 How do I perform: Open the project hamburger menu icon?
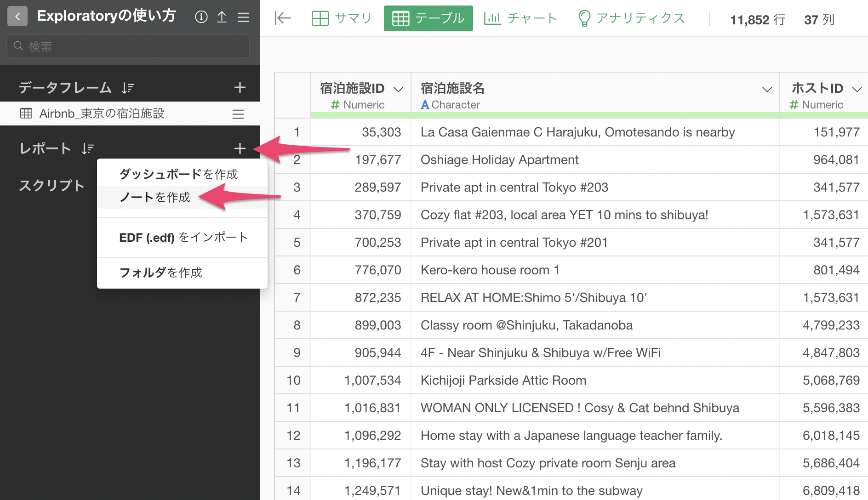243,17
